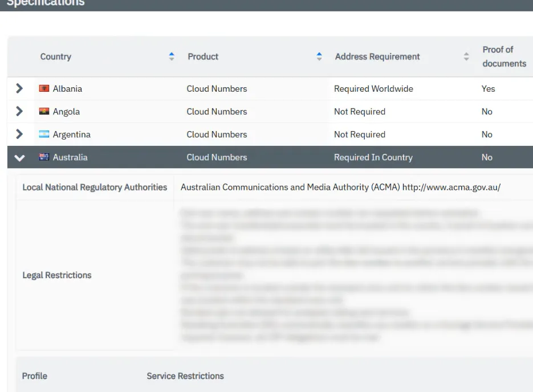Image resolution: width=533 pixels, height=392 pixels.
Task: Click Local National Regulatory Authorities label
Action: pyautogui.click(x=95, y=187)
